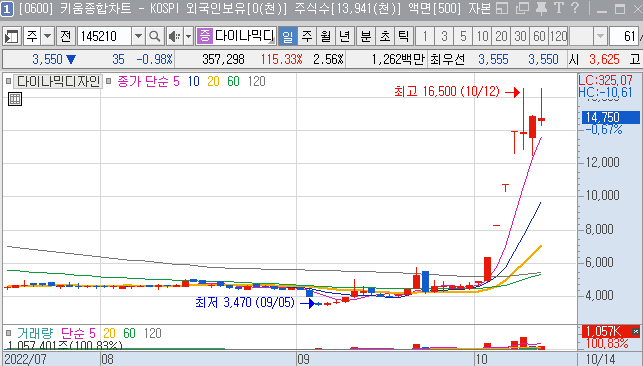The height and width of the screenshot is (366, 643).
Task: Open the greyed dropdown before the 61 field
Action: pyautogui.click(x=600, y=36)
